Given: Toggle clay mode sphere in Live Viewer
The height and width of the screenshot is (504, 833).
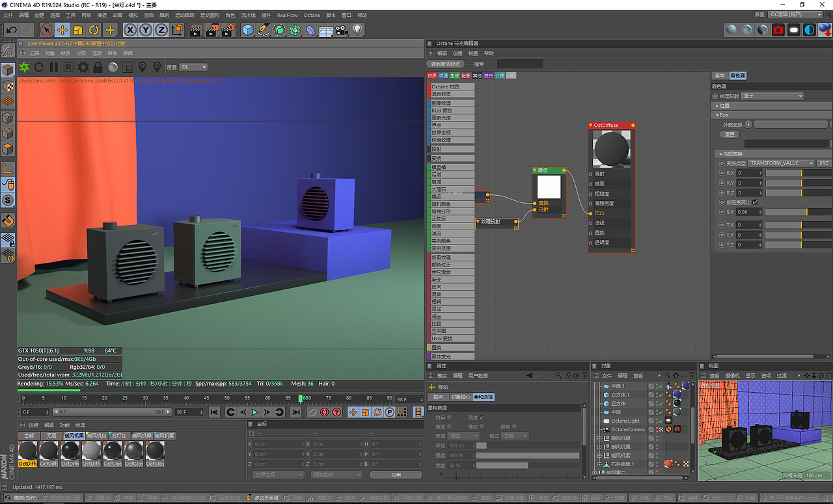Looking at the screenshot, I should click(x=113, y=67).
